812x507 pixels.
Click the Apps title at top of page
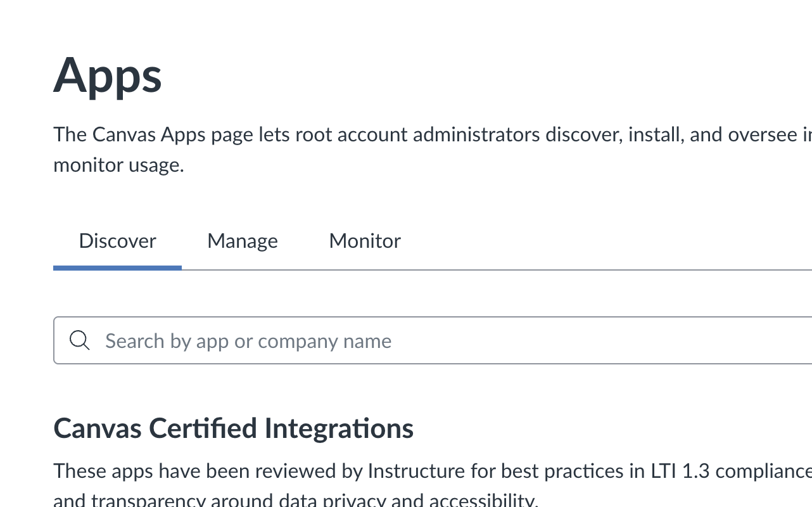pyautogui.click(x=107, y=76)
